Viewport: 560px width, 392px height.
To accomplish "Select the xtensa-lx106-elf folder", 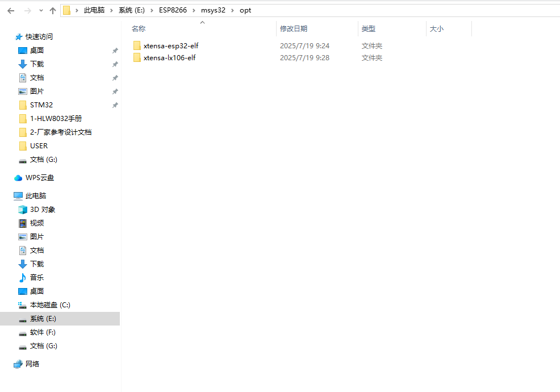I will [x=169, y=57].
